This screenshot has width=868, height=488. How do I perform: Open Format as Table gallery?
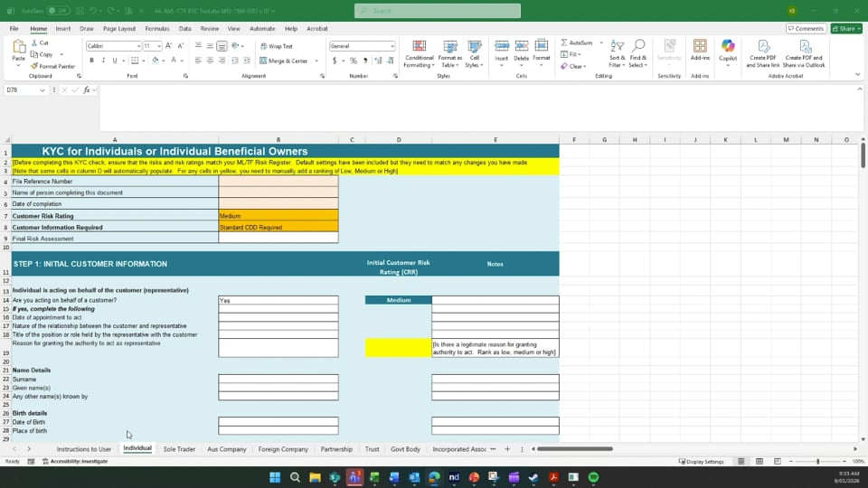(x=449, y=53)
